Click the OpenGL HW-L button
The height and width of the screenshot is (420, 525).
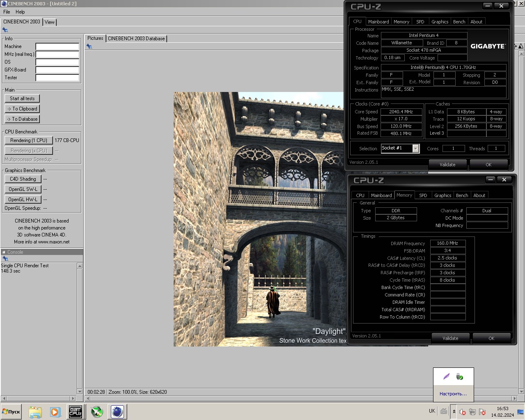coord(23,200)
